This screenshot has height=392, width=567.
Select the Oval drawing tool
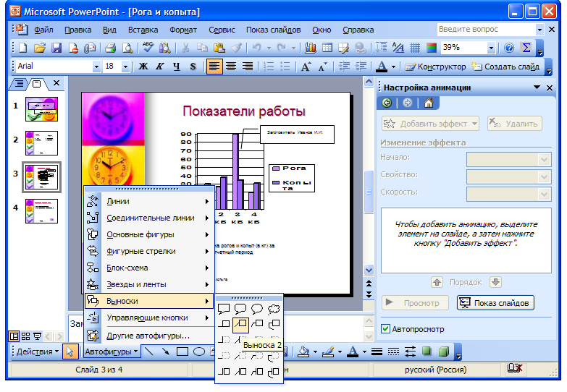(x=199, y=351)
